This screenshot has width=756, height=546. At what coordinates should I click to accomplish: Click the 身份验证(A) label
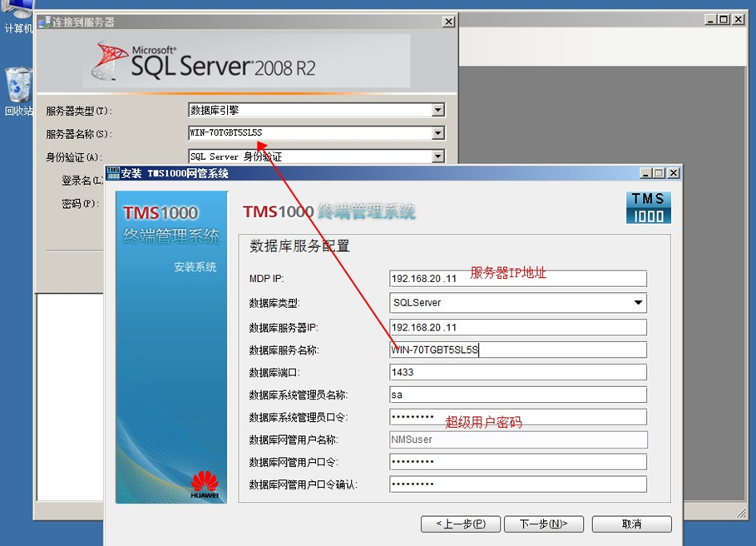click(74, 157)
